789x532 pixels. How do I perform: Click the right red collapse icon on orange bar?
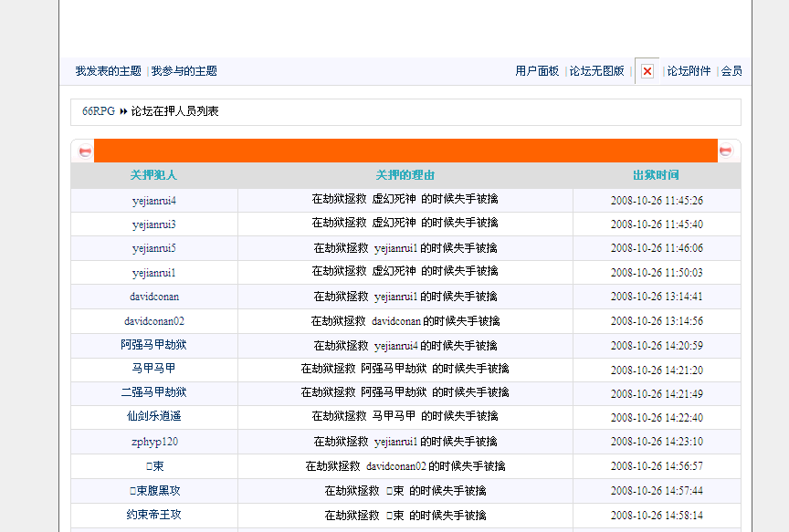click(726, 151)
